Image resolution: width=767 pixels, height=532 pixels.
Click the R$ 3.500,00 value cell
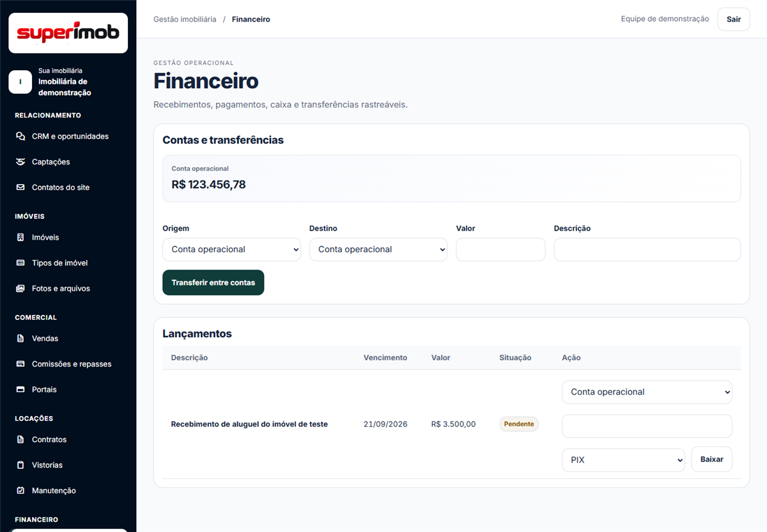[x=453, y=424]
